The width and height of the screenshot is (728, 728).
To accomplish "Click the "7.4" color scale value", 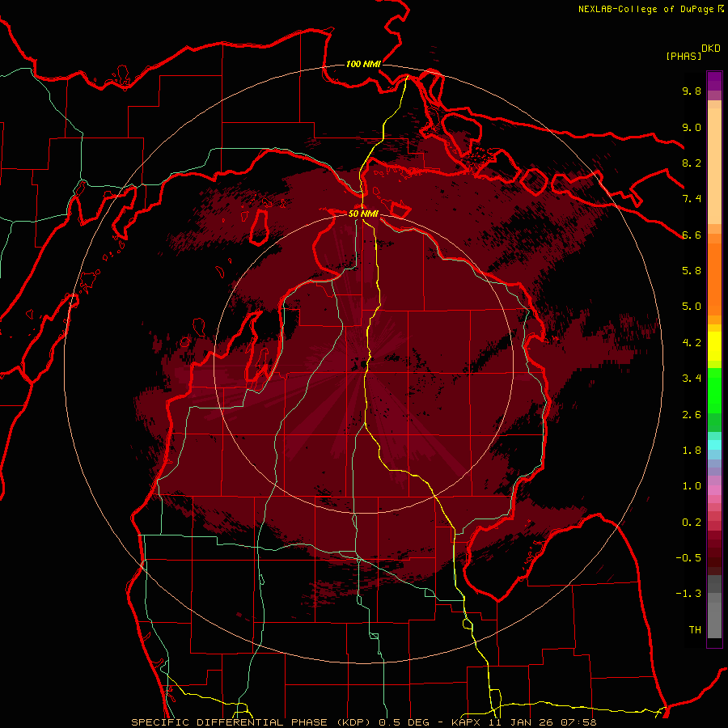I will [x=692, y=199].
